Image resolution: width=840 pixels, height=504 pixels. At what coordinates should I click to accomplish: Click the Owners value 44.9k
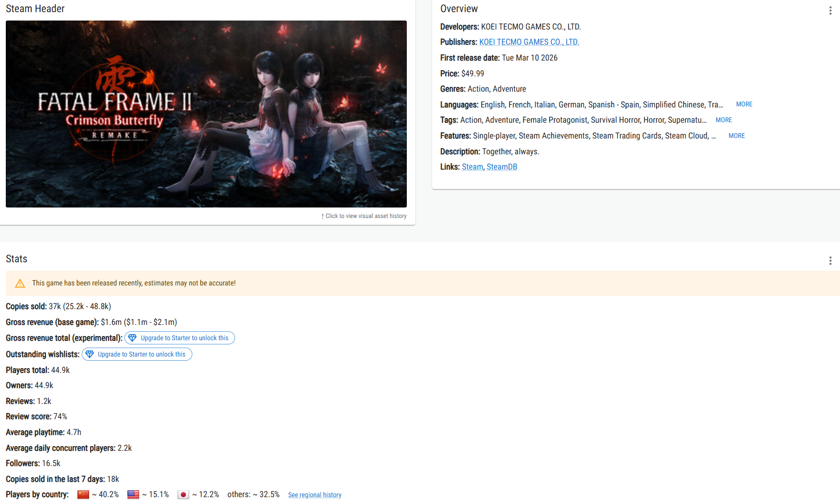point(44,386)
